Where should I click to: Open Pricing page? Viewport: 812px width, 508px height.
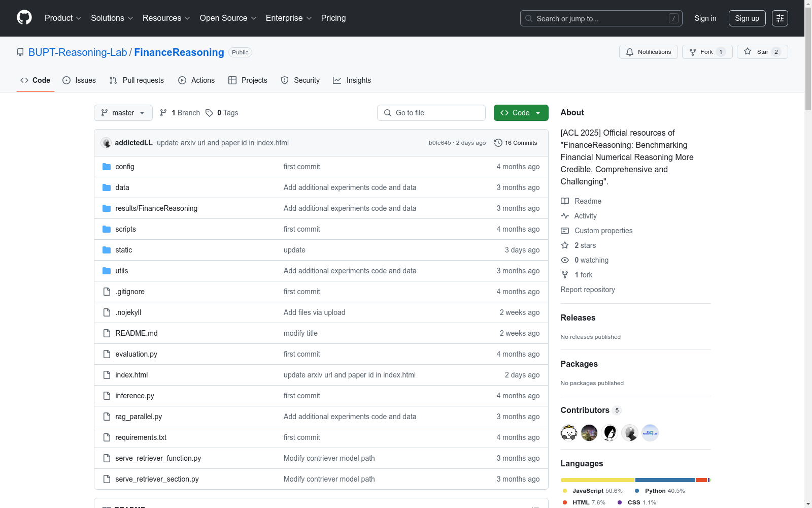(x=333, y=18)
